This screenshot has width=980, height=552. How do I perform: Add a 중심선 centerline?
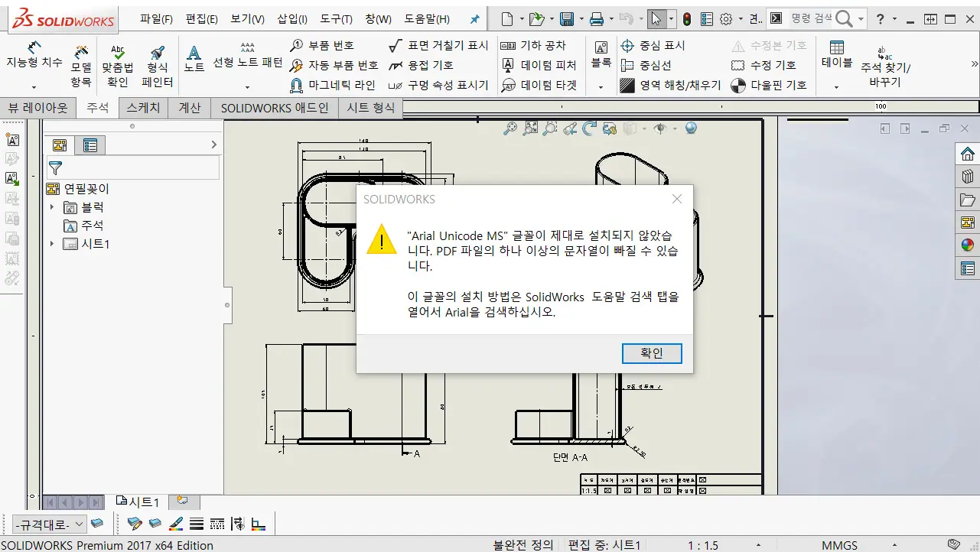tap(646, 65)
